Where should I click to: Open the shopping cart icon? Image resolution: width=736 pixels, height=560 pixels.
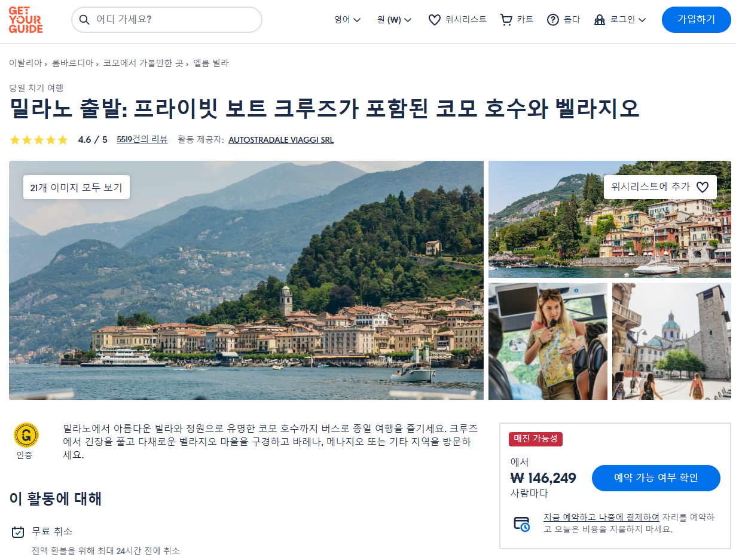pyautogui.click(x=506, y=20)
